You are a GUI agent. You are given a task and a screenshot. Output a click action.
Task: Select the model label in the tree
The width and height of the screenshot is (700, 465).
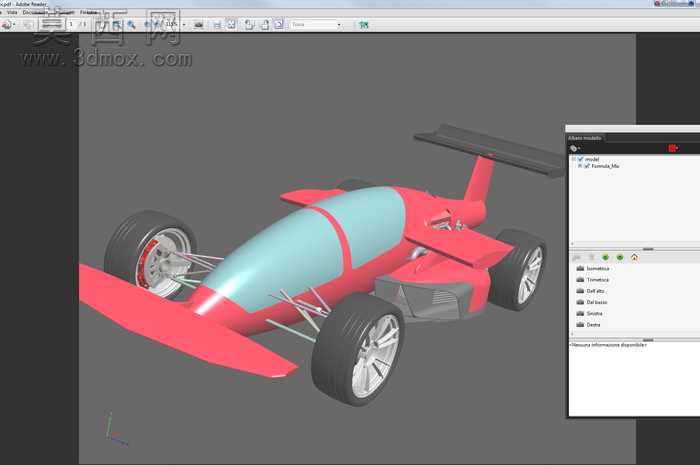[592, 159]
